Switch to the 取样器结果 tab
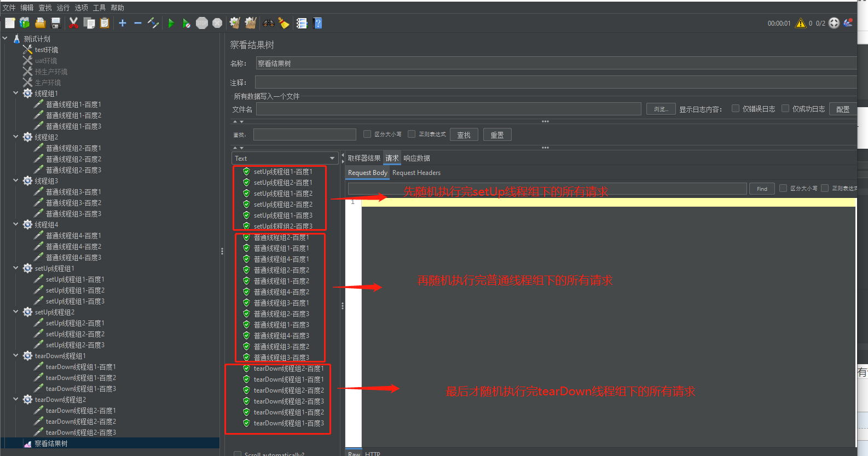Image resolution: width=868 pixels, height=456 pixels. click(x=364, y=158)
